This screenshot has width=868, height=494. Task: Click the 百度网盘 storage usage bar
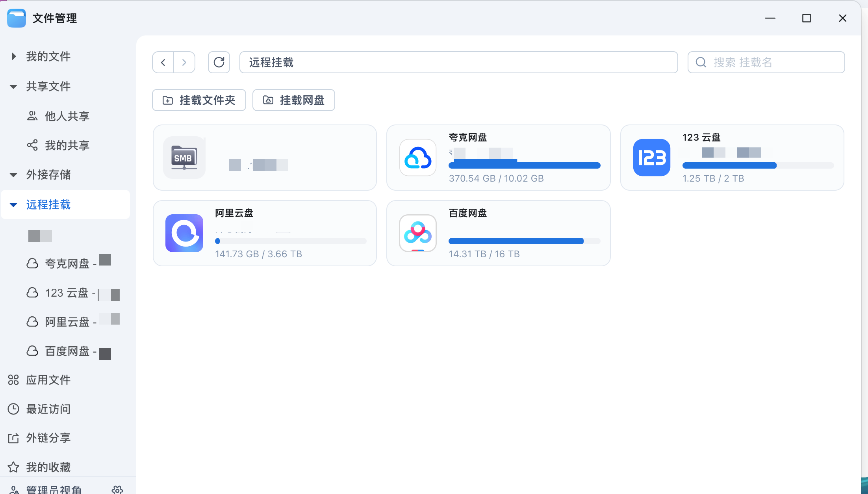click(525, 241)
